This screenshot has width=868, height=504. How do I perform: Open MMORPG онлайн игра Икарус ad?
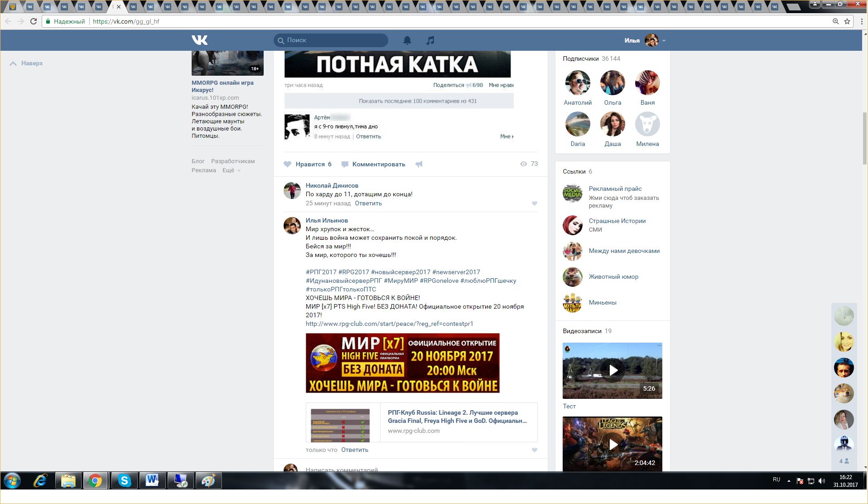222,86
